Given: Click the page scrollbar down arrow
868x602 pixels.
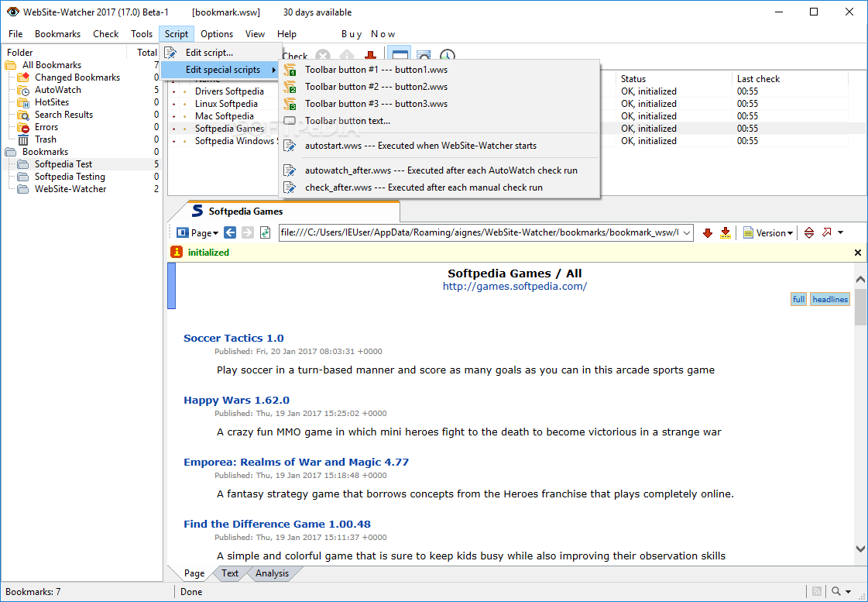Looking at the screenshot, I should tap(859, 549).
